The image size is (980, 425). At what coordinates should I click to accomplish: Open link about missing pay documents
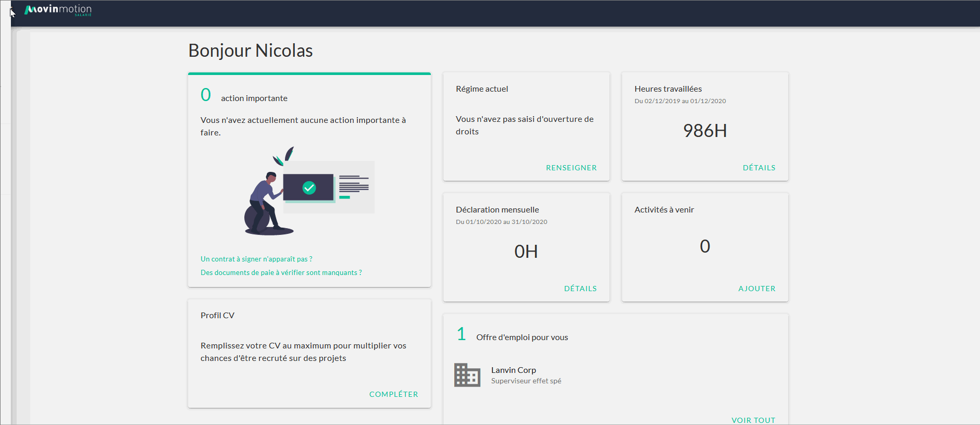point(281,272)
